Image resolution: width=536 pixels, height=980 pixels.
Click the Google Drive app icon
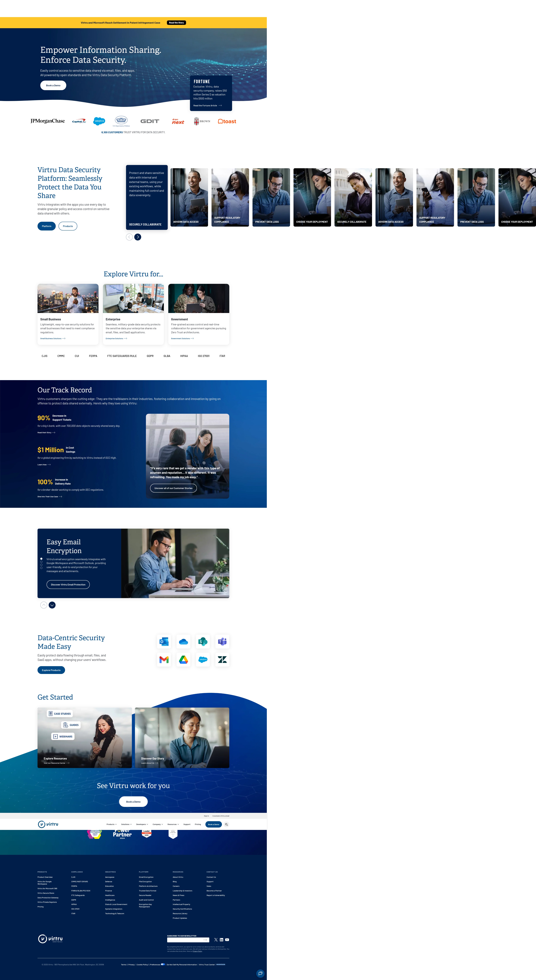183,660
